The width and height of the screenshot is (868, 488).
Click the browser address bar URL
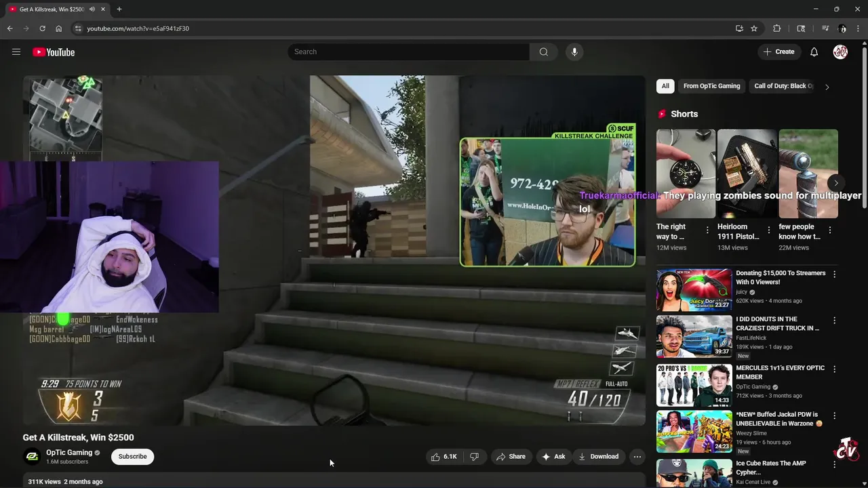click(138, 28)
